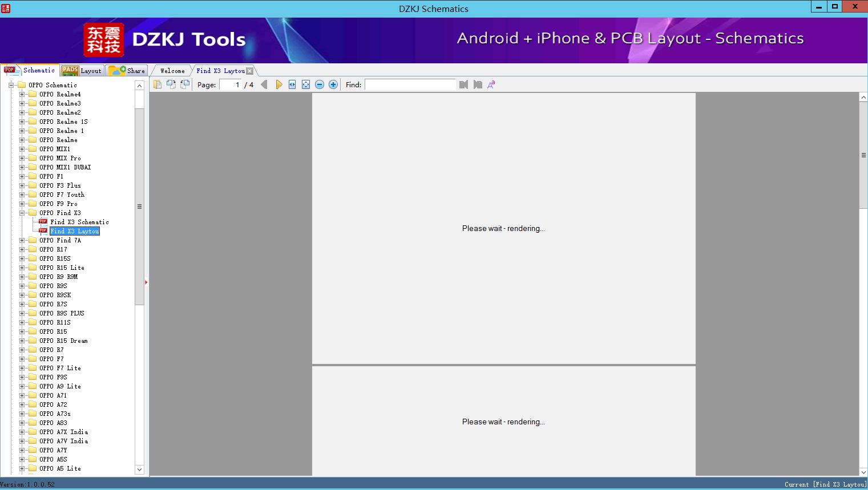This screenshot has width=868, height=490.
Task: Find the next search match
Action: [478, 84]
